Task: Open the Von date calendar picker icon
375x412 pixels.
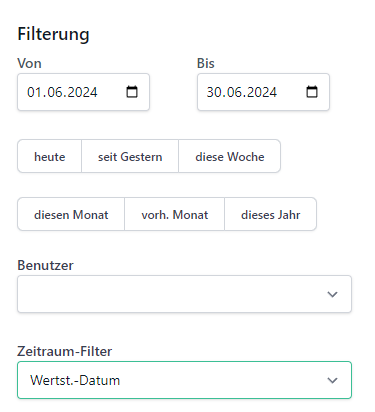Action: 132,92
